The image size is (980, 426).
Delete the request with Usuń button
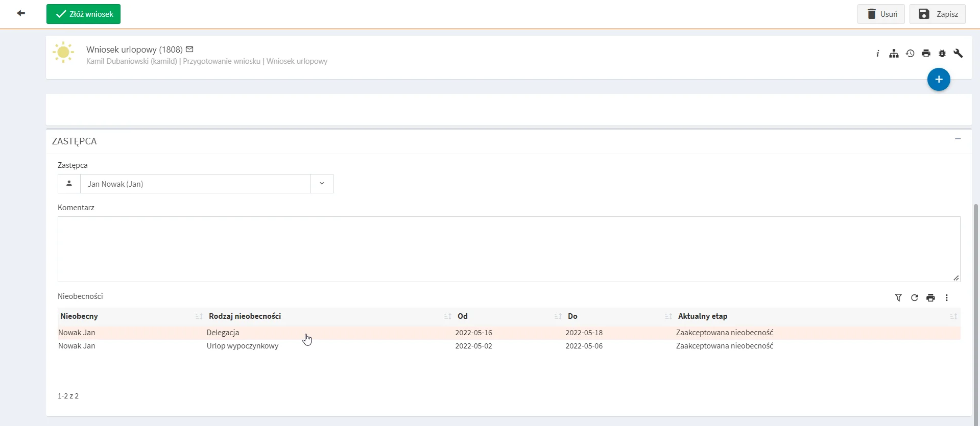pos(881,14)
